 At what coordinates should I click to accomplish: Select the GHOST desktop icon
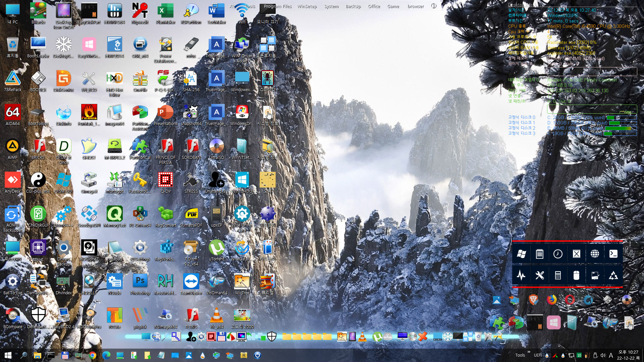pos(89,149)
